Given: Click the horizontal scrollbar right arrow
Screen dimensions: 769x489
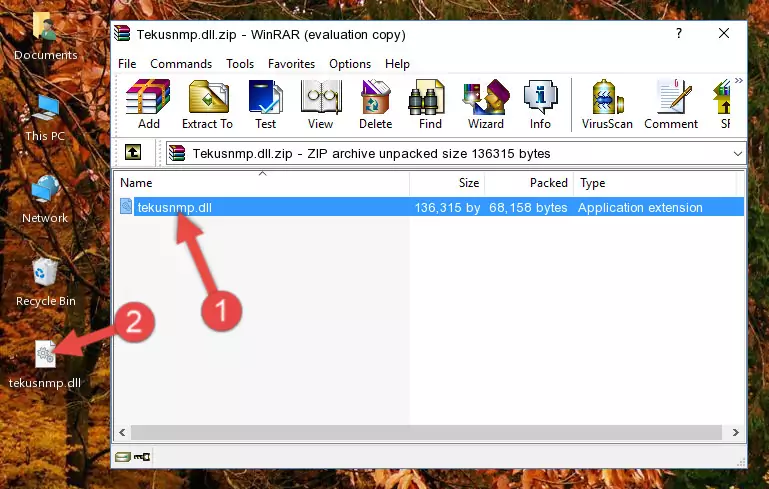Looking at the screenshot, I should pos(735,433).
